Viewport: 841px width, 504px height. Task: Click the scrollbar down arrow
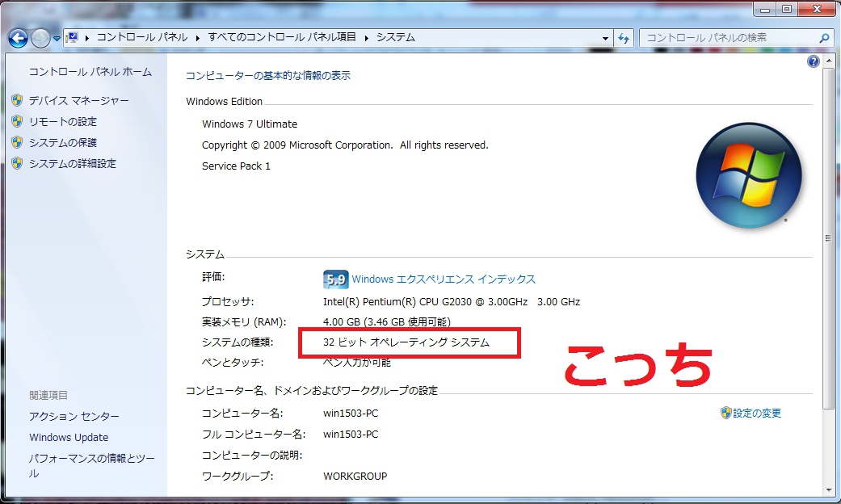pyautogui.click(x=829, y=489)
